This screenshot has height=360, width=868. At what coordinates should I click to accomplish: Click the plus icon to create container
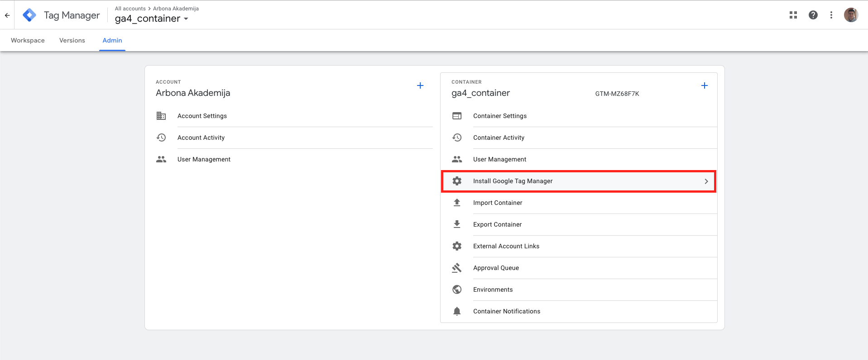tap(705, 85)
